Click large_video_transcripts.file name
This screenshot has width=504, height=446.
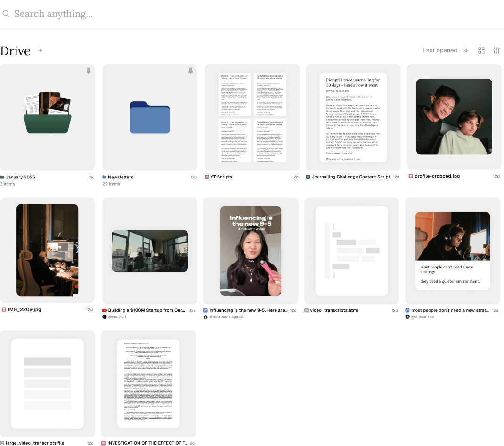pyautogui.click(x=35, y=443)
